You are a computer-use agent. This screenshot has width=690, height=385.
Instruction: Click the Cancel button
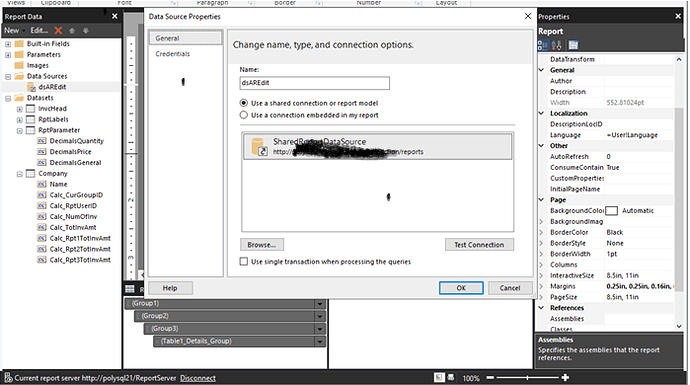(x=510, y=288)
